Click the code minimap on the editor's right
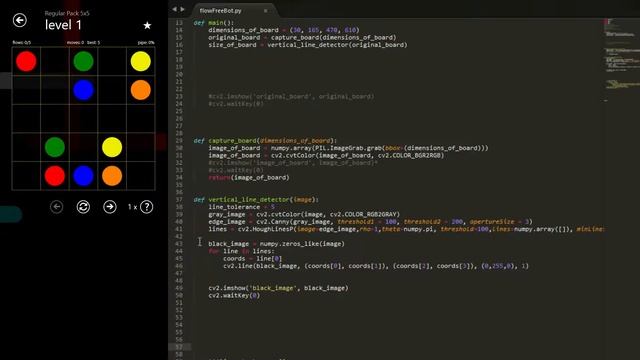The height and width of the screenshot is (360, 640). (x=621, y=59)
